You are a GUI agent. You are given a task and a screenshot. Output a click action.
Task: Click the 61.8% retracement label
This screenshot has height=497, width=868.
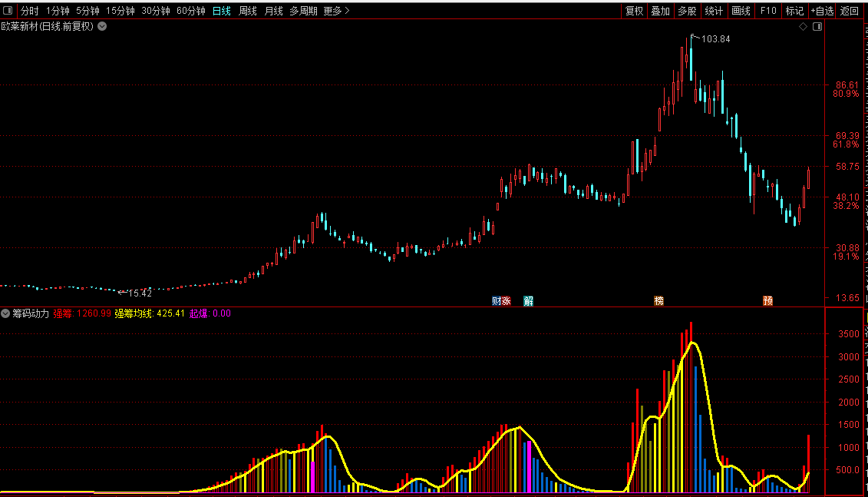coord(846,144)
